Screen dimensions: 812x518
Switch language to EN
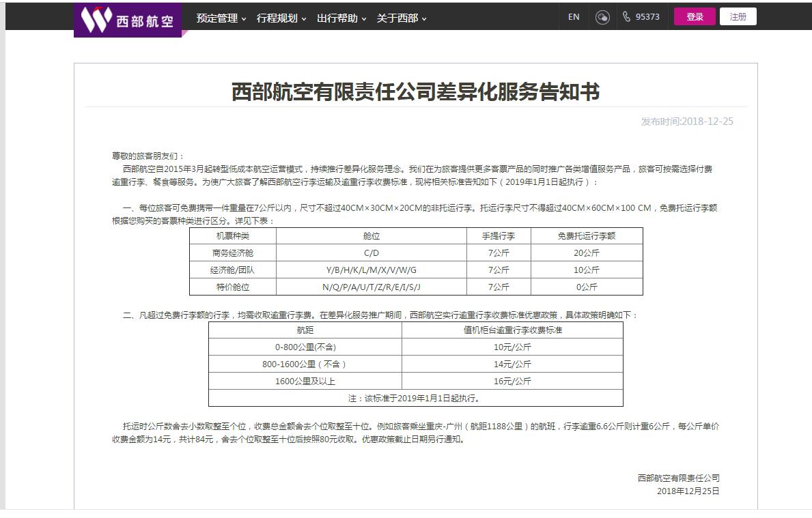pos(574,17)
